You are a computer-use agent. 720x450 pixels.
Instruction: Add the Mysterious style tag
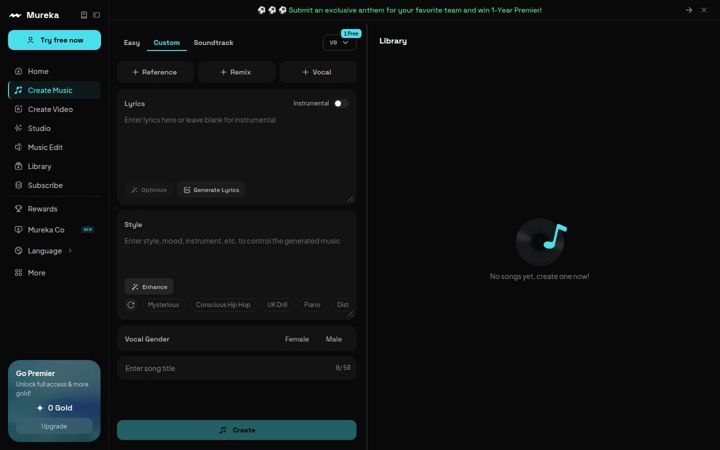click(163, 305)
